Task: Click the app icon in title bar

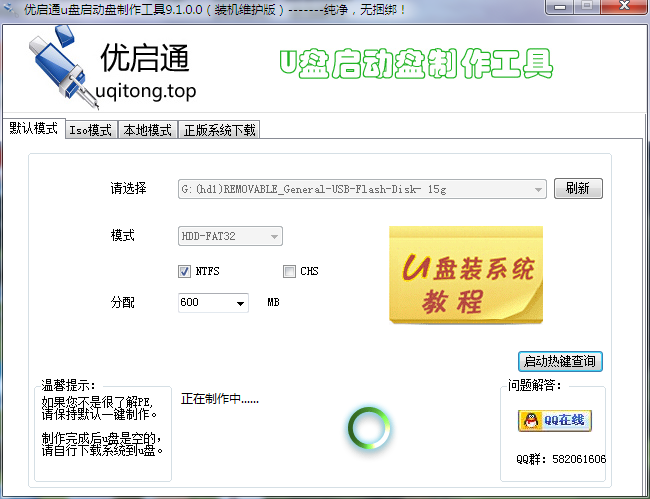Action: (x=12, y=8)
